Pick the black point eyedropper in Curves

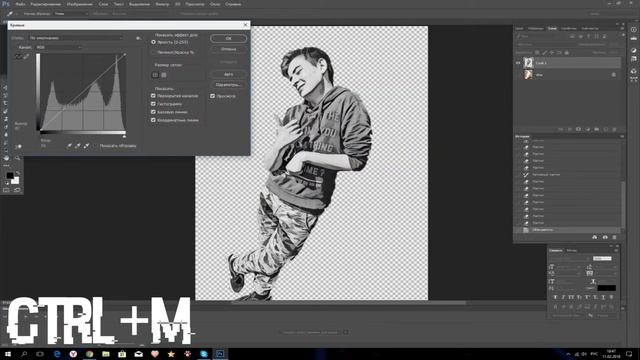click(69, 145)
